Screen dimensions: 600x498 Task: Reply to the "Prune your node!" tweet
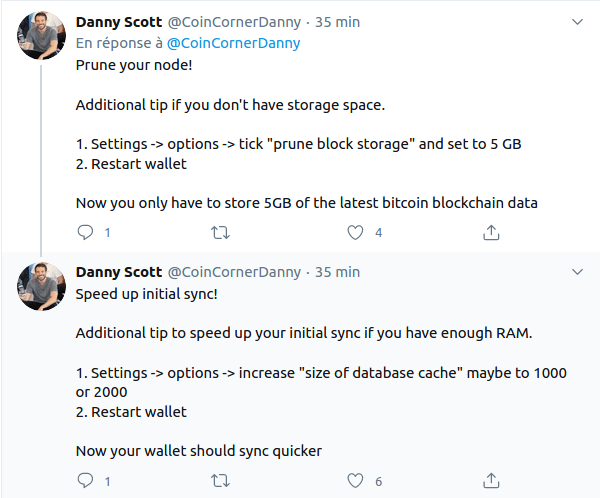coord(85,232)
